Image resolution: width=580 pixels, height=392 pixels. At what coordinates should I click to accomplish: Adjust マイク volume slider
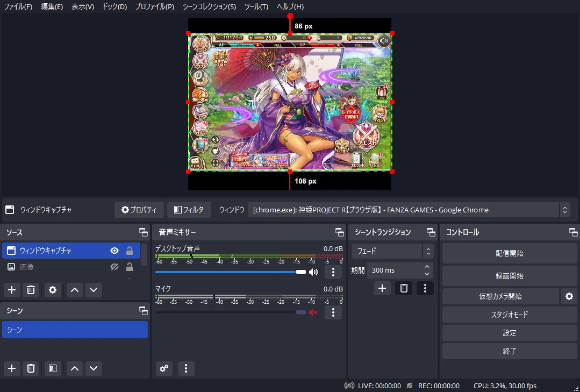click(231, 312)
